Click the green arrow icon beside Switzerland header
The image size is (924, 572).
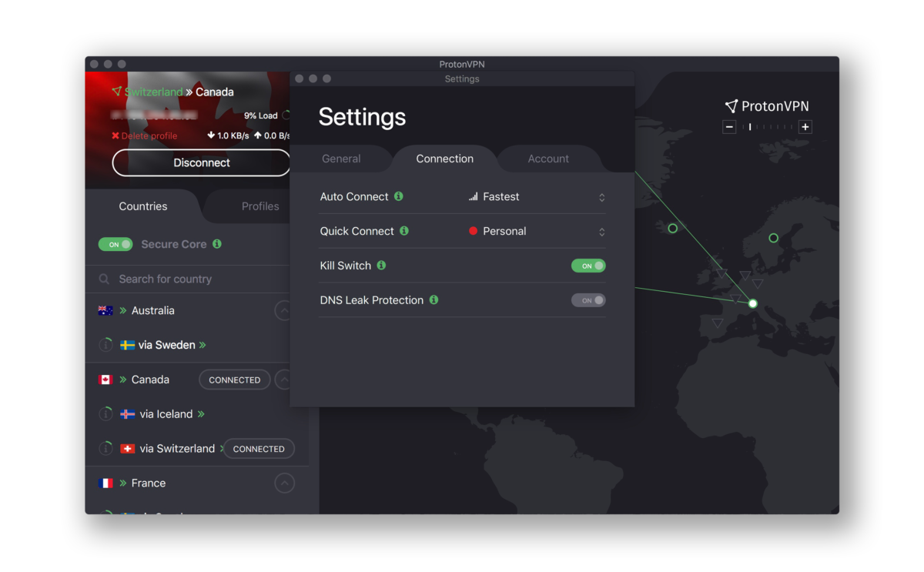pos(116,92)
